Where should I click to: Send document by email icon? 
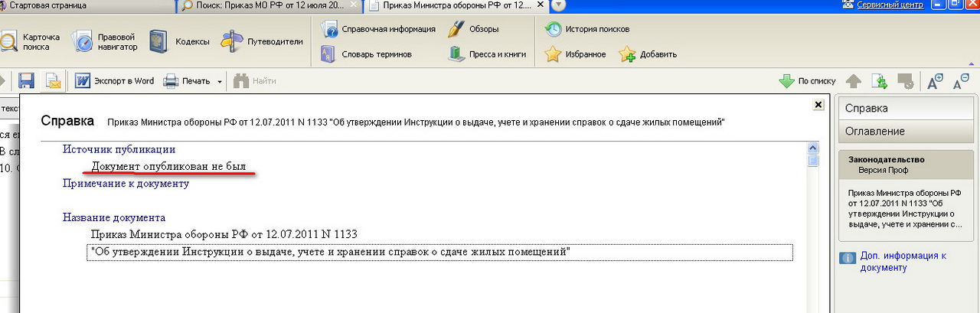tap(53, 81)
